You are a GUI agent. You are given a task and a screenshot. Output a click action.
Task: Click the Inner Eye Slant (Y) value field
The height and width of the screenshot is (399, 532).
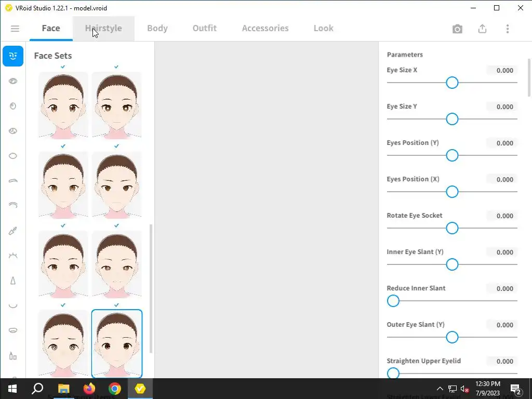502,252
